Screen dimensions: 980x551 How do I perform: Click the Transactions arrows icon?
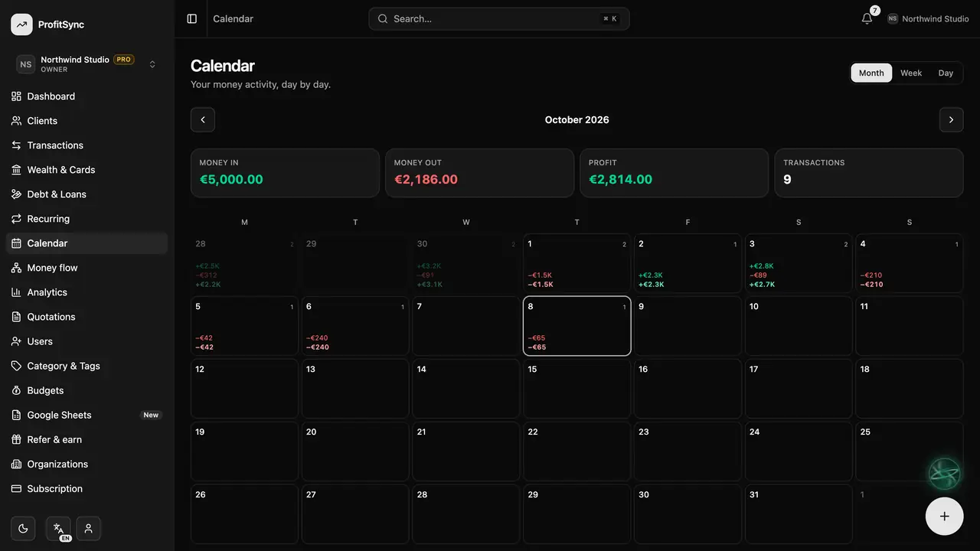pyautogui.click(x=16, y=145)
